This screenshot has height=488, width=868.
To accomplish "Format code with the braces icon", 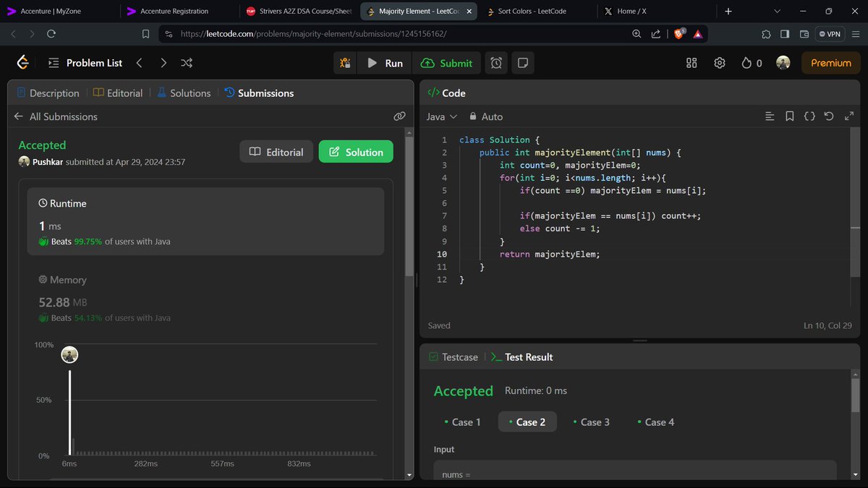I will [809, 116].
